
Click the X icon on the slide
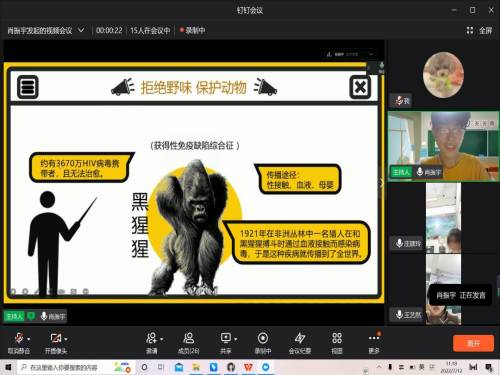(x=360, y=87)
